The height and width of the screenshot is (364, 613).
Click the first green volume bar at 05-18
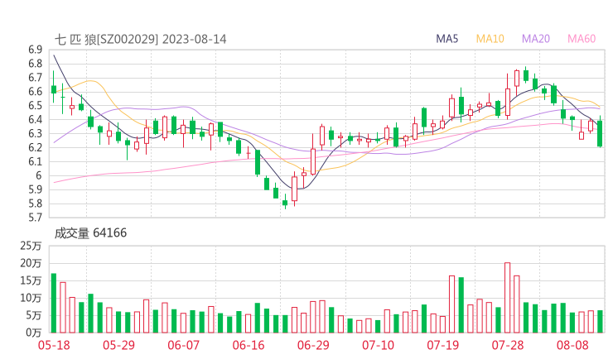click(54, 303)
